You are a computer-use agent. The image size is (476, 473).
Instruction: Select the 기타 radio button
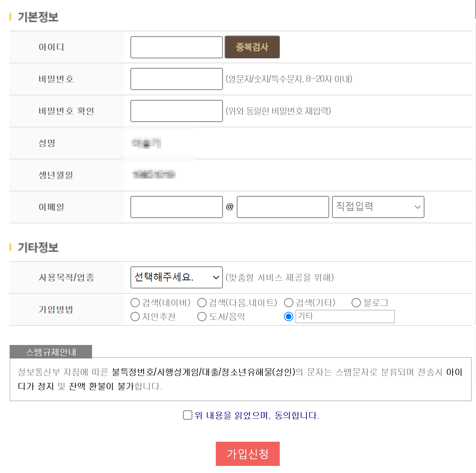click(289, 317)
